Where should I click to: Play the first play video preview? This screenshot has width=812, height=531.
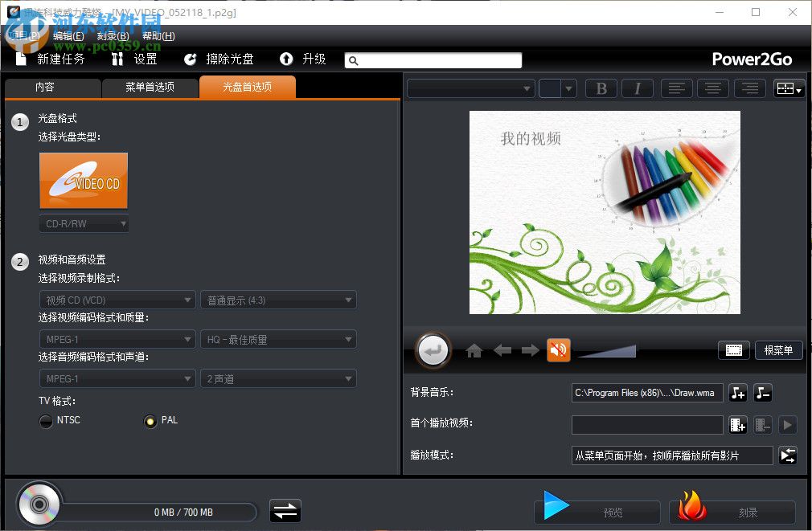788,425
